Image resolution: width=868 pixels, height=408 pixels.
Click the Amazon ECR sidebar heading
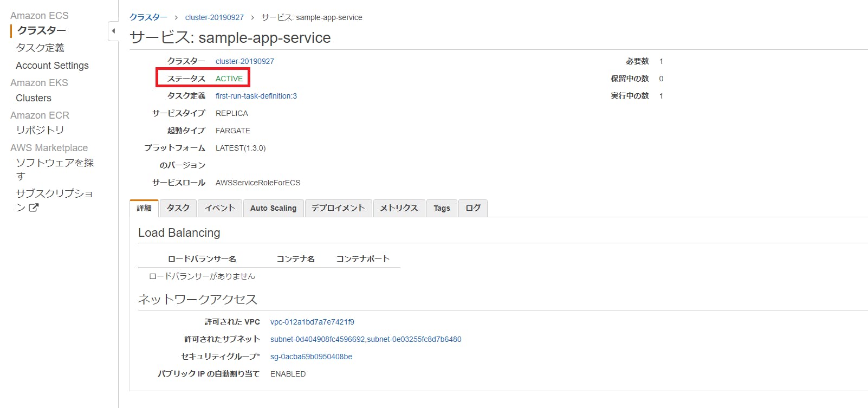point(40,115)
